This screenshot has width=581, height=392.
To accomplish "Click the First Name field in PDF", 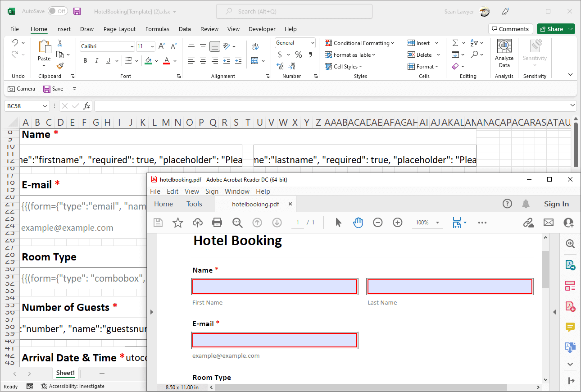I will (275, 287).
